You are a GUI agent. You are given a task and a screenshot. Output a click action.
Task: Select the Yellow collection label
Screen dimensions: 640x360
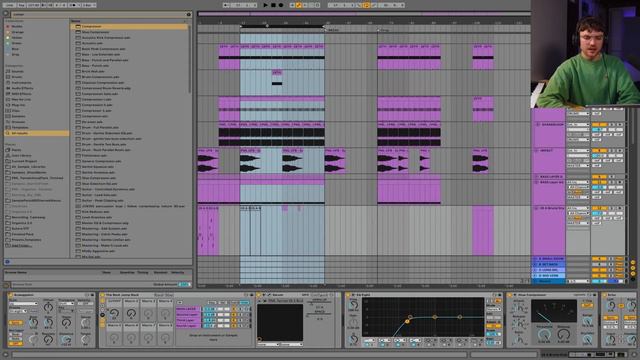click(17, 38)
